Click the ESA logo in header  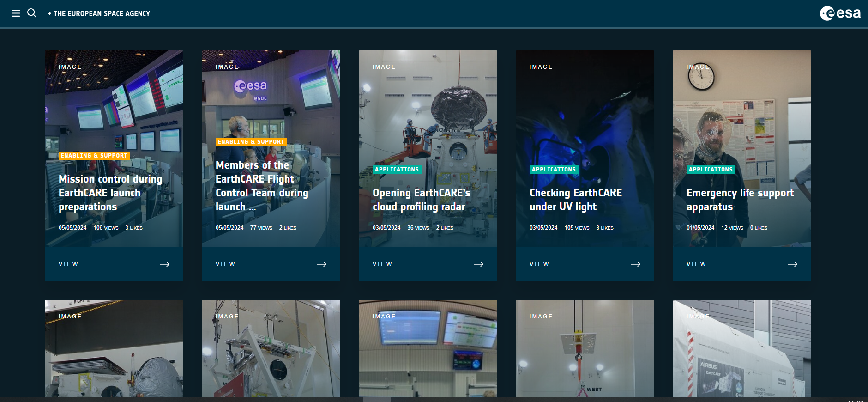point(840,13)
